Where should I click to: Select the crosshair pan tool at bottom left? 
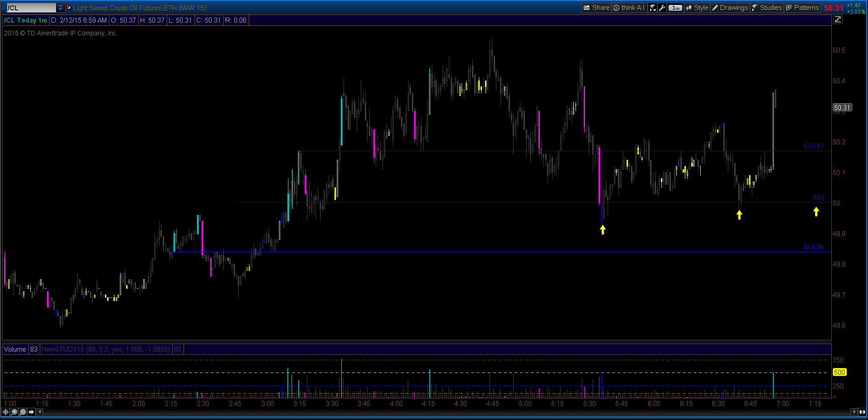6,412
